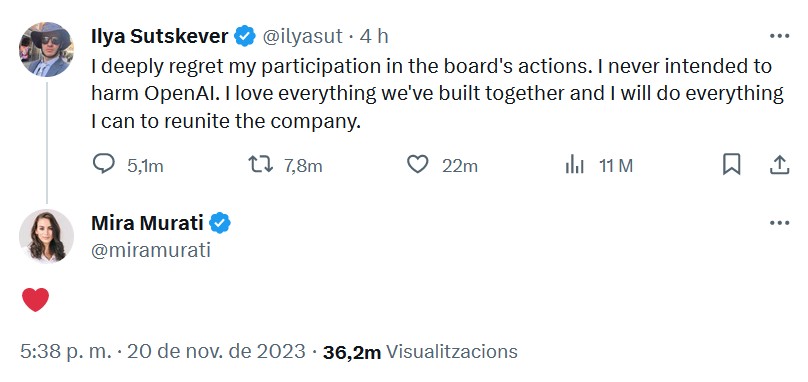The height and width of the screenshot is (382, 808).
Task: Click the red heart emoji in Mira's tweet
Action: pyautogui.click(x=36, y=300)
